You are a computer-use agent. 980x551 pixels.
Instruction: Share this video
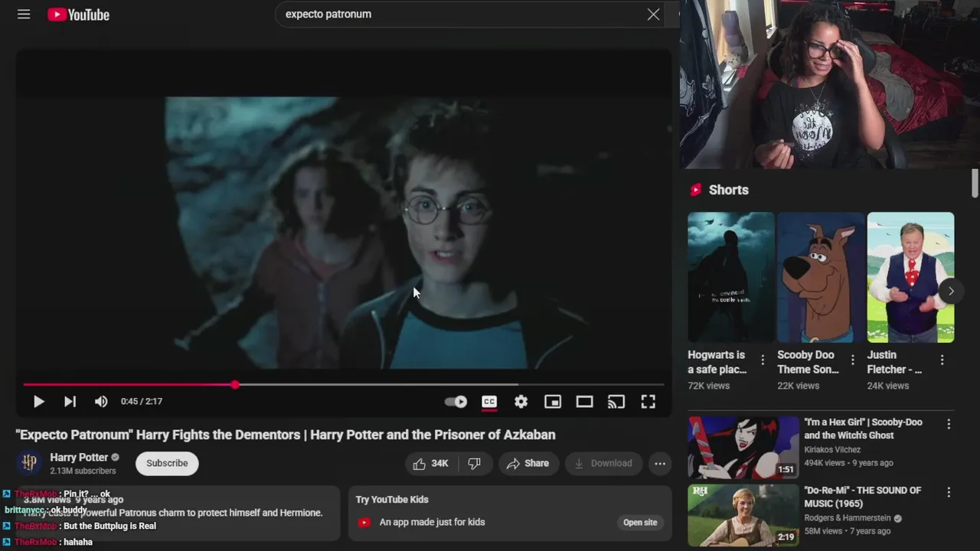tap(528, 463)
